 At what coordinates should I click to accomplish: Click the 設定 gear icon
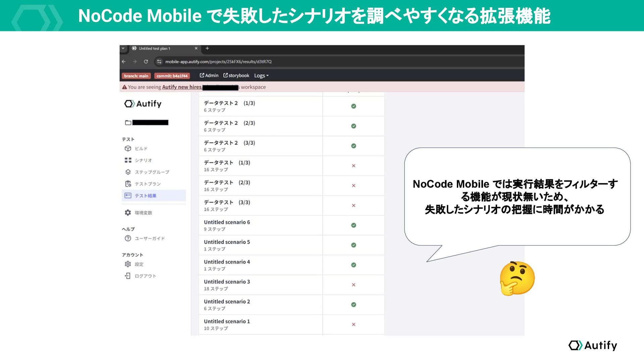pos(128,264)
